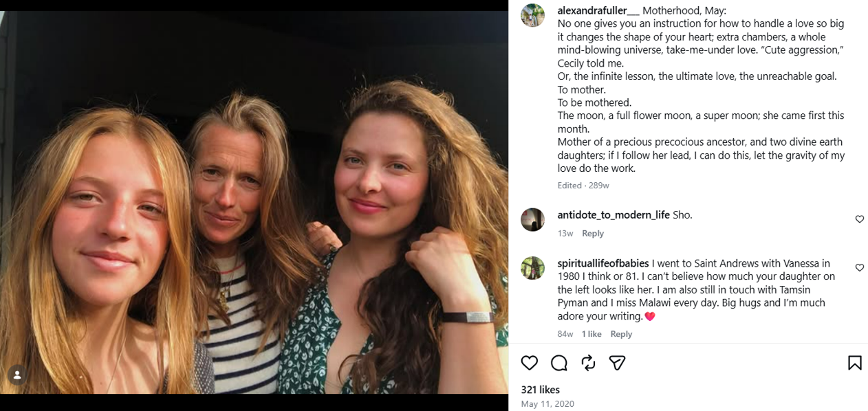The width and height of the screenshot is (868, 411).
Task: View the list of 321 likes
Action: [x=540, y=390]
